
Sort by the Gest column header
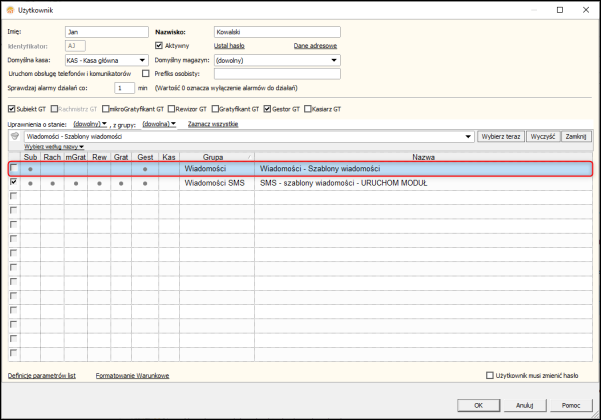click(x=145, y=157)
